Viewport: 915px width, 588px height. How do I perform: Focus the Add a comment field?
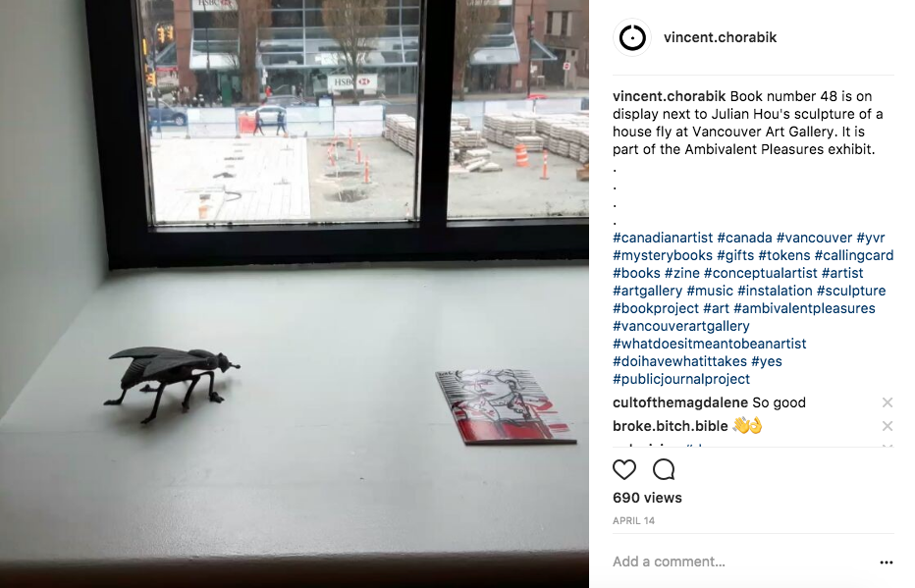coord(741,561)
